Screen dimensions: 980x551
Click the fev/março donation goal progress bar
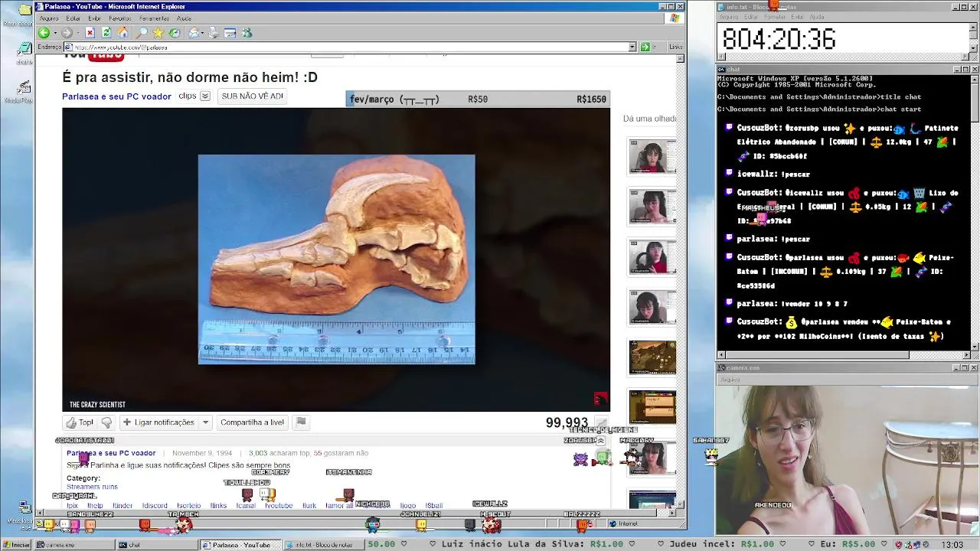478,99
